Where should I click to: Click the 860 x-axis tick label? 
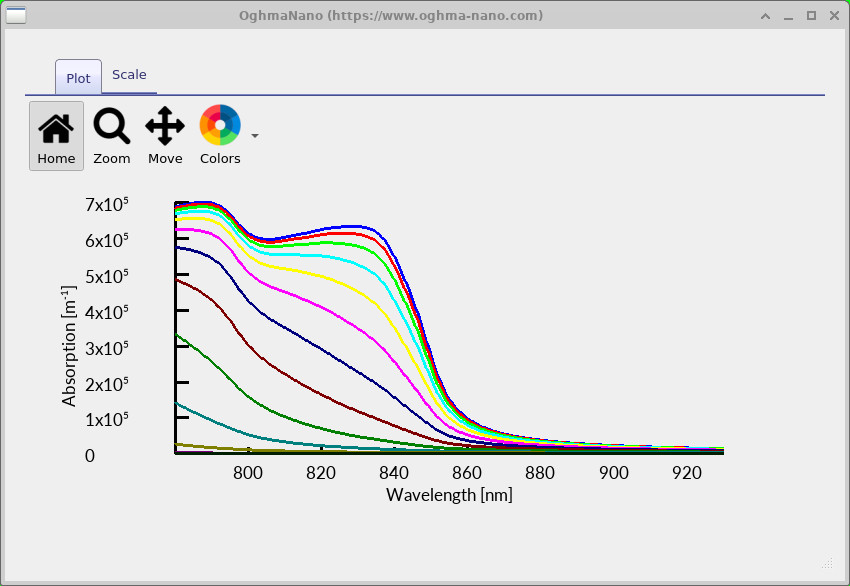467,473
